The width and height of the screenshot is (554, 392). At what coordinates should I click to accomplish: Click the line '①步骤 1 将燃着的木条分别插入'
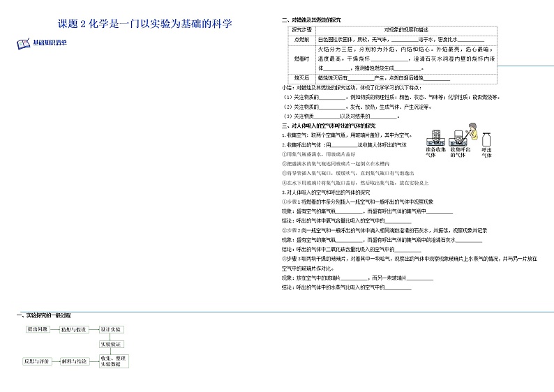(x=357, y=202)
